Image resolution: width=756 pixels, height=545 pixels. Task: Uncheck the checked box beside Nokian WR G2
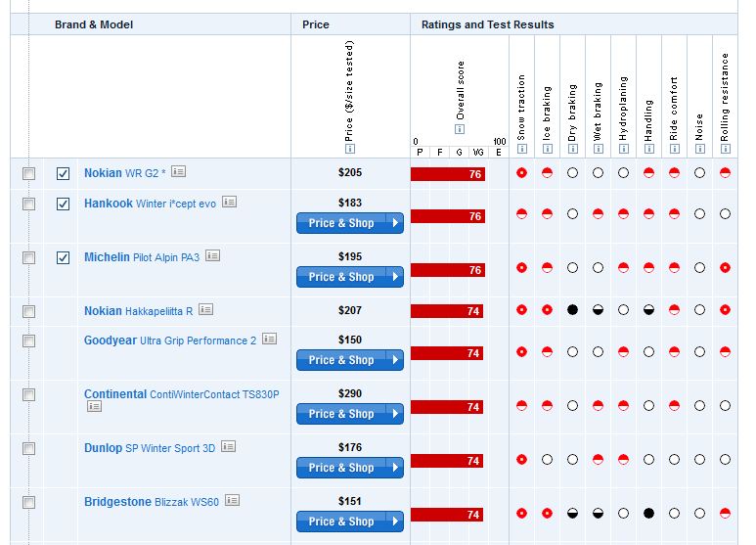63,173
